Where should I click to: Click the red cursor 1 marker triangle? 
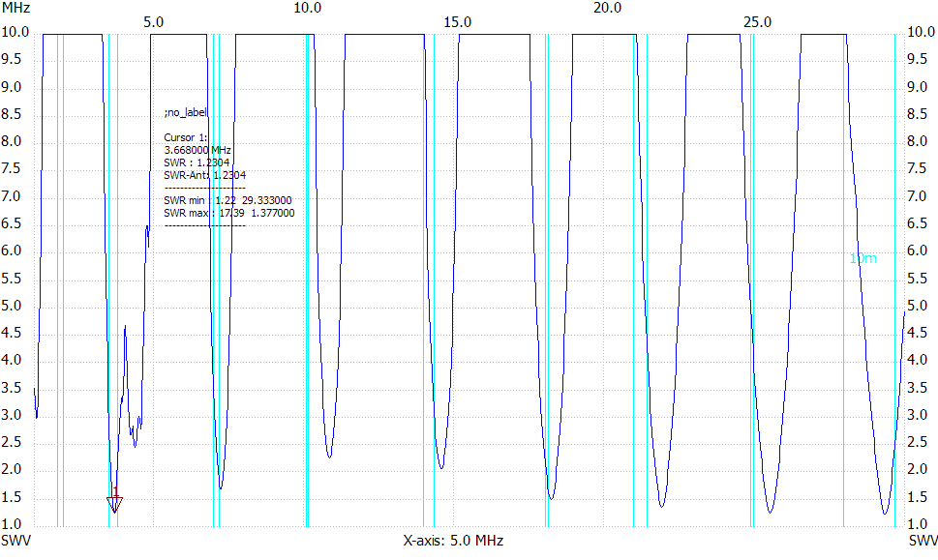115,503
